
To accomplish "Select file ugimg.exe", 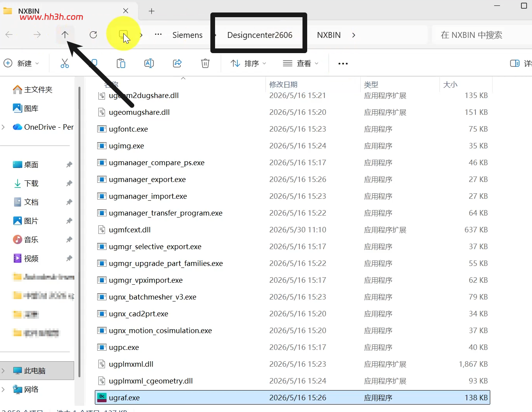I will pyautogui.click(x=292, y=146).
